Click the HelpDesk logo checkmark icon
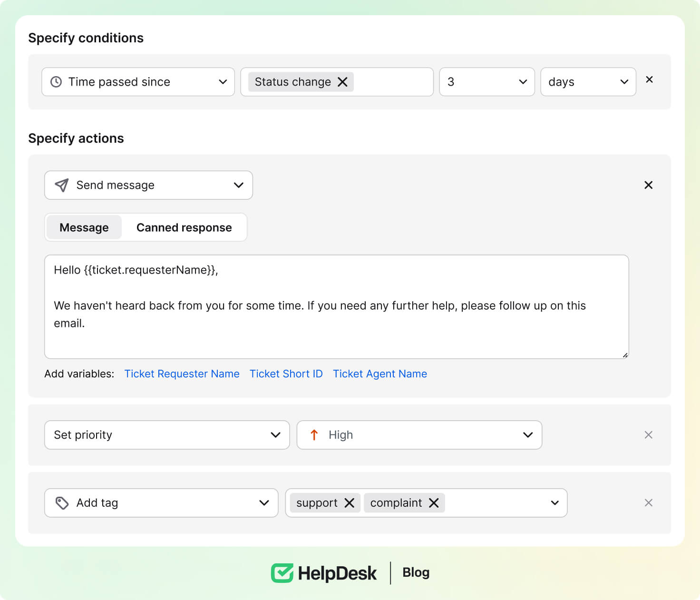Viewport: 700px width, 600px height. point(282,573)
